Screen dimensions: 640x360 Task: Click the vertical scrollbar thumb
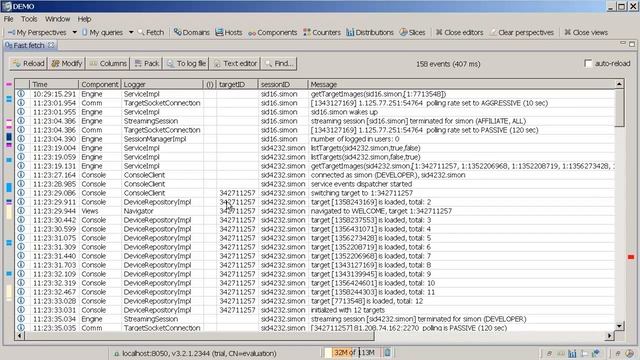(619, 108)
